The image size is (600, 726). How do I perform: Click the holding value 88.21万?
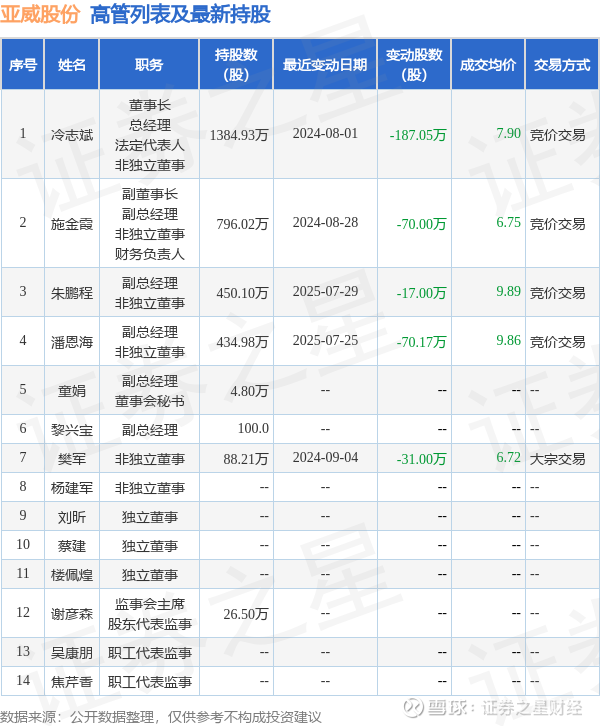pos(246,459)
